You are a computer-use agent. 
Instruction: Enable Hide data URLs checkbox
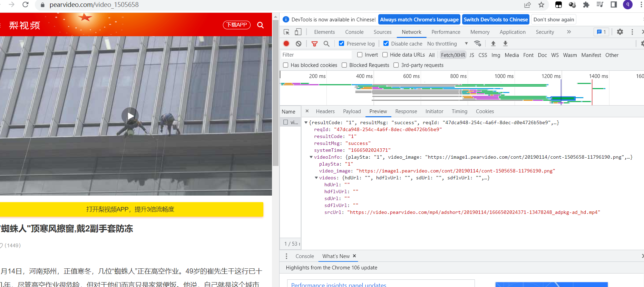385,55
